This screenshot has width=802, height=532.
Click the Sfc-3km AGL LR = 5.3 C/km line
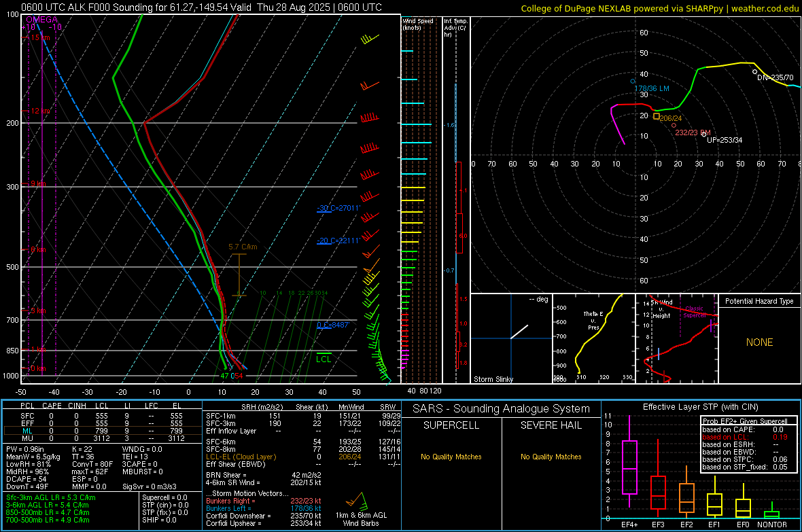pos(51,497)
